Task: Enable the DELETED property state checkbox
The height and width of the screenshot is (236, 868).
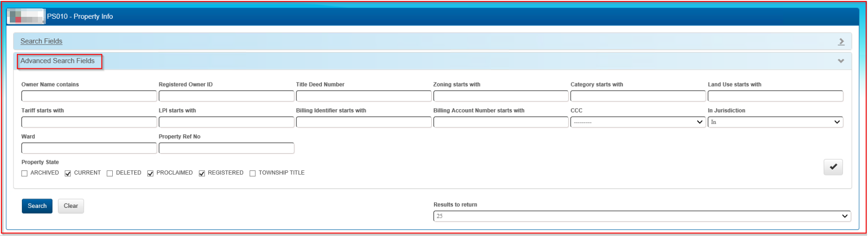Action: tap(110, 174)
